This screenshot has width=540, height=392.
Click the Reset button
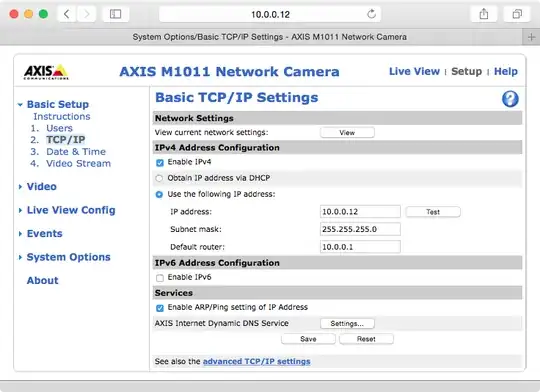click(x=366, y=339)
